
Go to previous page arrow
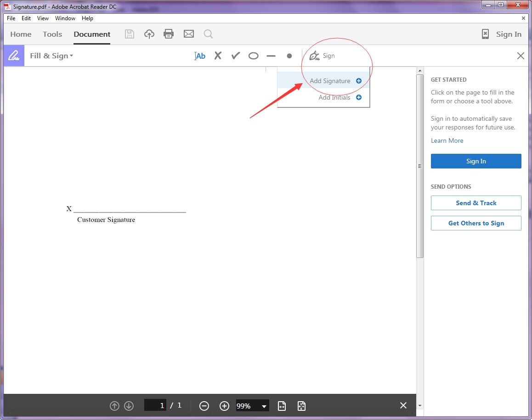click(114, 406)
